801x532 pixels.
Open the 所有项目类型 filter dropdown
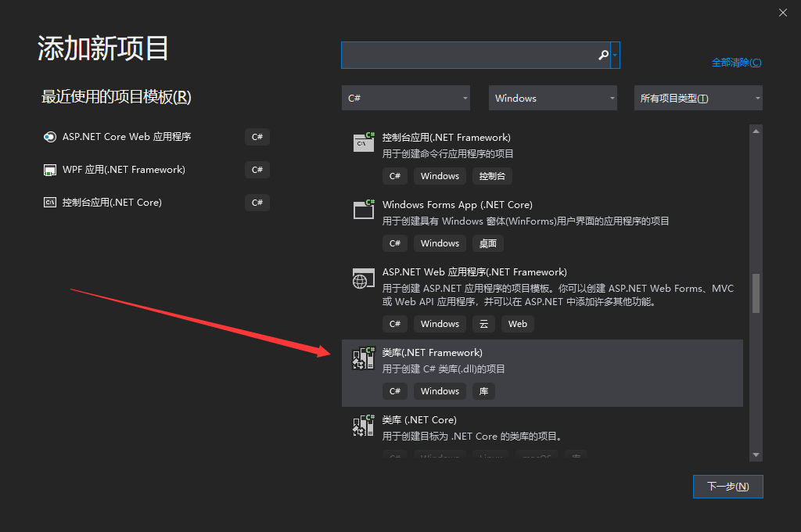click(699, 98)
